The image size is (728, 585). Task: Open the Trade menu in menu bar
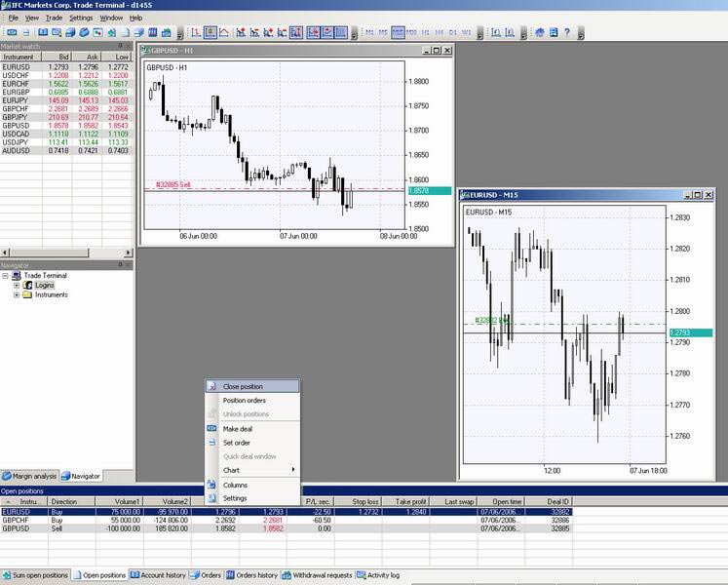pos(54,18)
